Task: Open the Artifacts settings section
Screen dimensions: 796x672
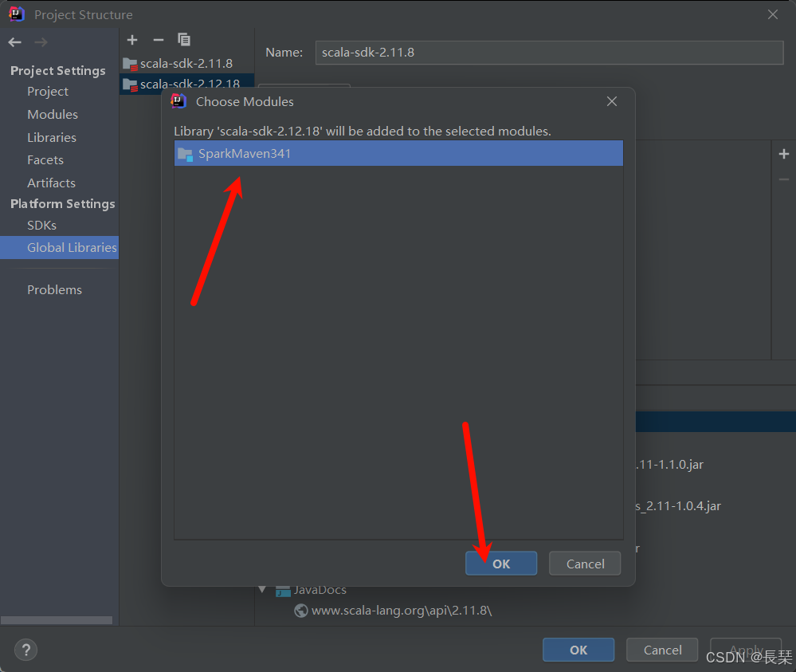Action: tap(51, 183)
